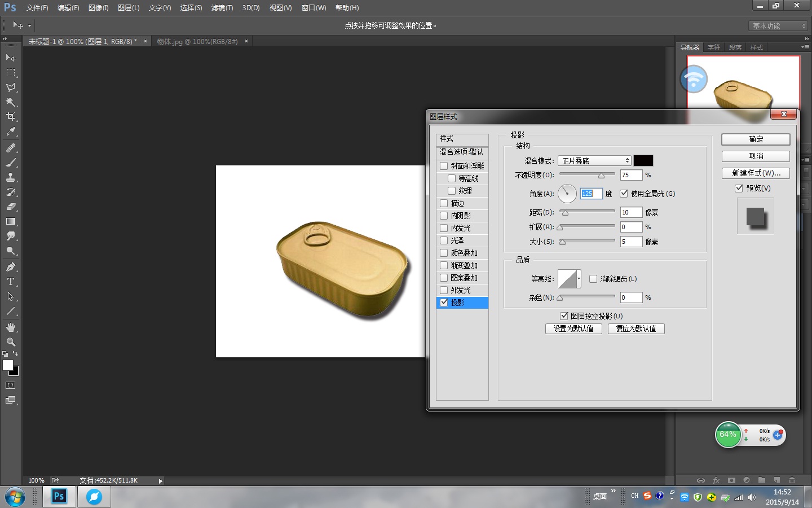Click the 确定 button
812x508 pixels.
[756, 139]
